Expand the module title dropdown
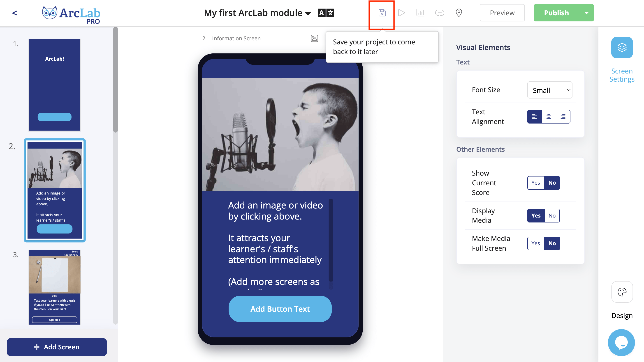The image size is (644, 362). 308,14
